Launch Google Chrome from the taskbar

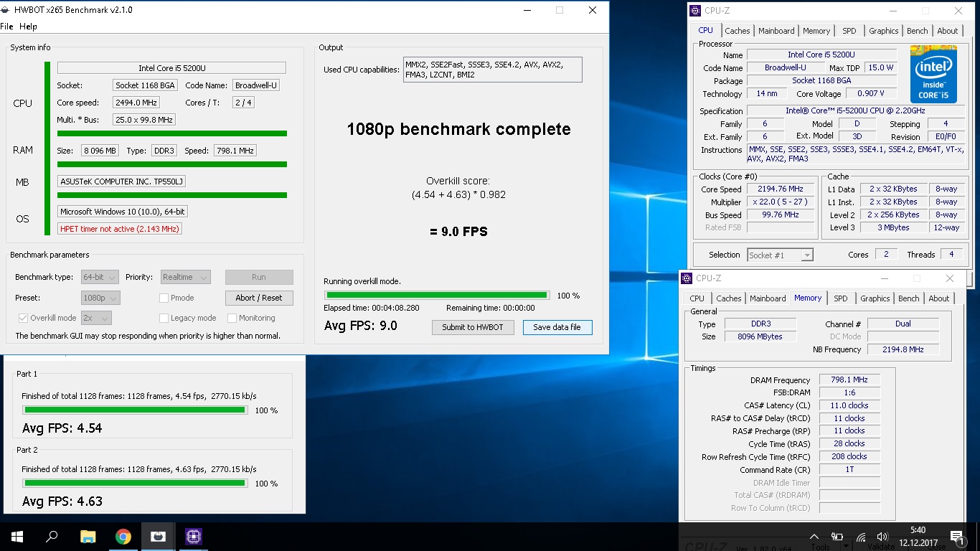[x=123, y=536]
